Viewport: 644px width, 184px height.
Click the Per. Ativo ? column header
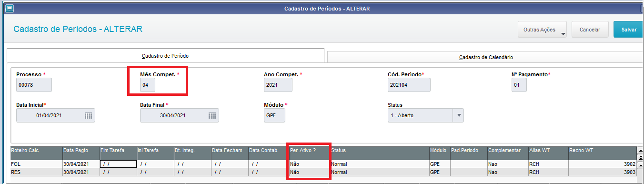tap(309, 153)
